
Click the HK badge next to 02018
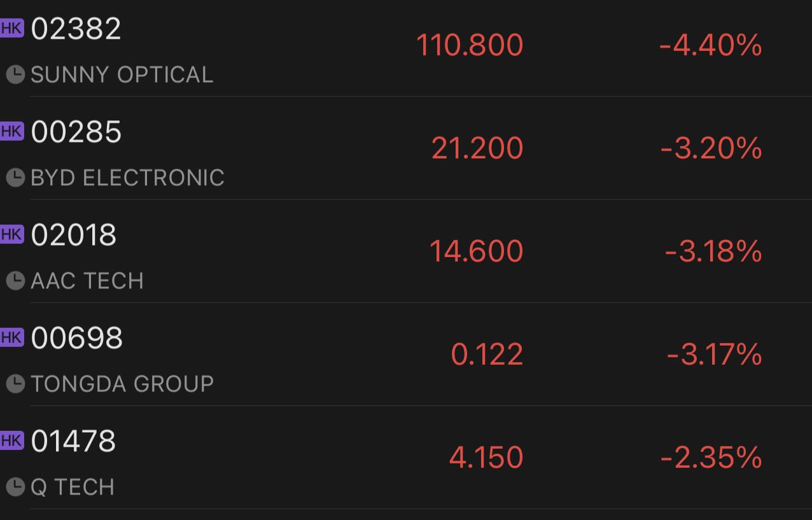pyautogui.click(x=11, y=235)
